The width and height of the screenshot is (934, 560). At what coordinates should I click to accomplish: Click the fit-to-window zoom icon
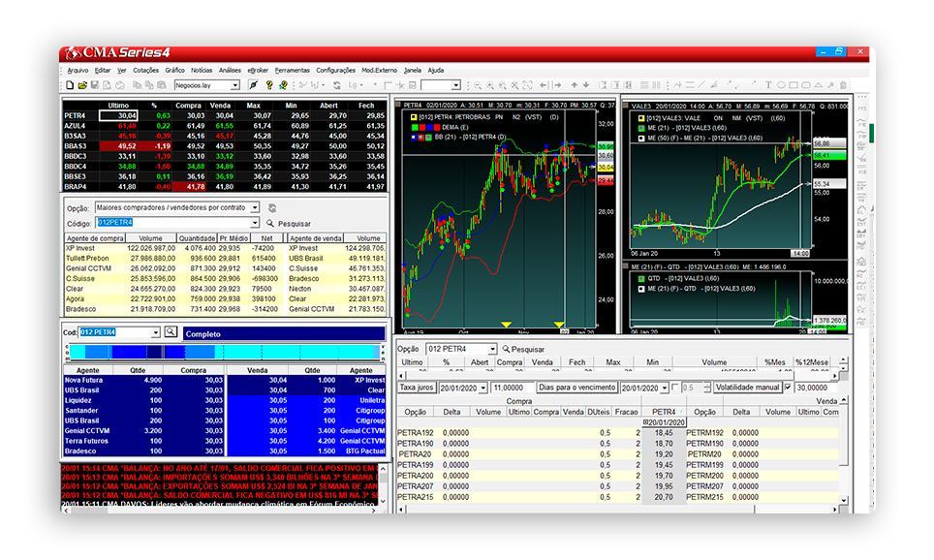[x=527, y=85]
